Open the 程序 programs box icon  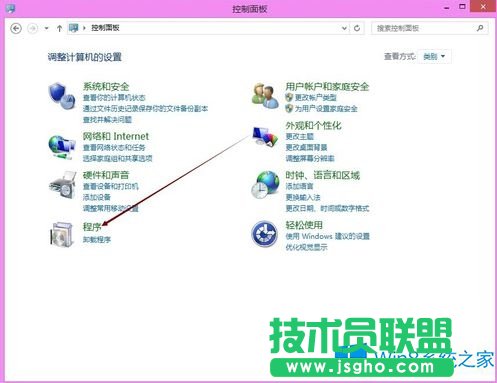(62, 234)
